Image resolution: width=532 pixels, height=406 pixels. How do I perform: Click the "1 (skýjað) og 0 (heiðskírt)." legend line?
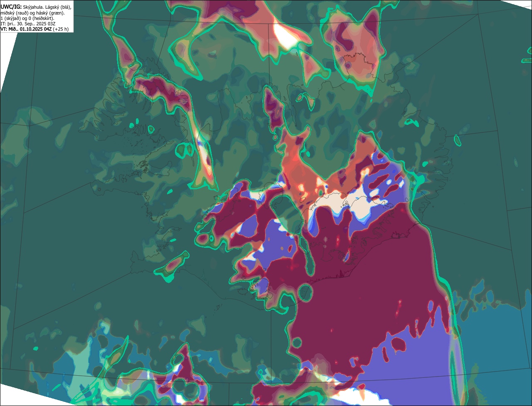point(27,18)
